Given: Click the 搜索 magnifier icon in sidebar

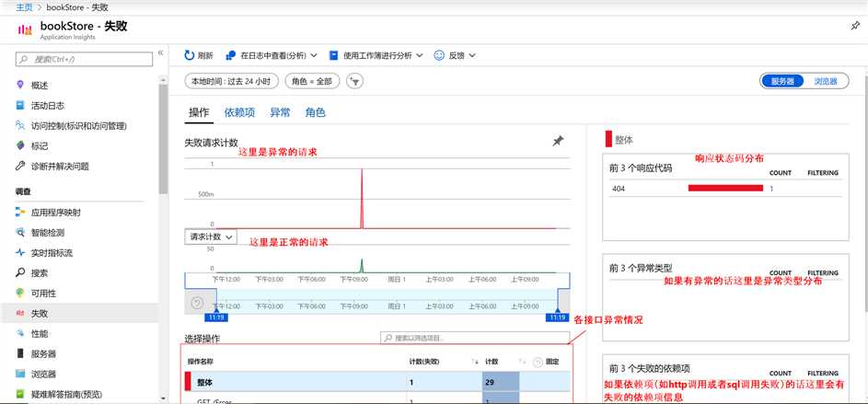Looking at the screenshot, I should pos(20,272).
